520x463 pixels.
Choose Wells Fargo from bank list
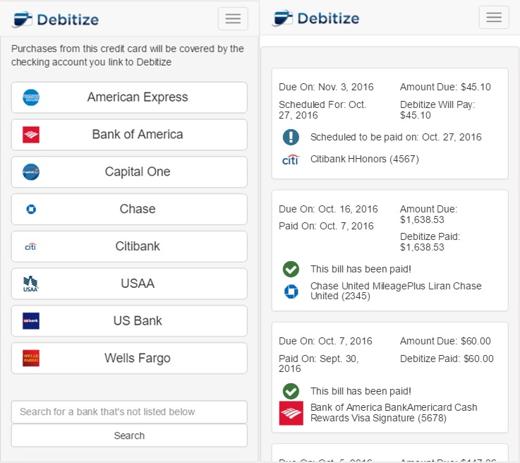(129, 358)
